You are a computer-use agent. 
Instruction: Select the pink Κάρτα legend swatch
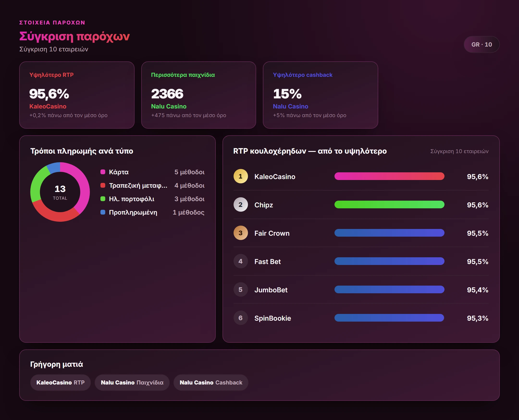coord(103,172)
